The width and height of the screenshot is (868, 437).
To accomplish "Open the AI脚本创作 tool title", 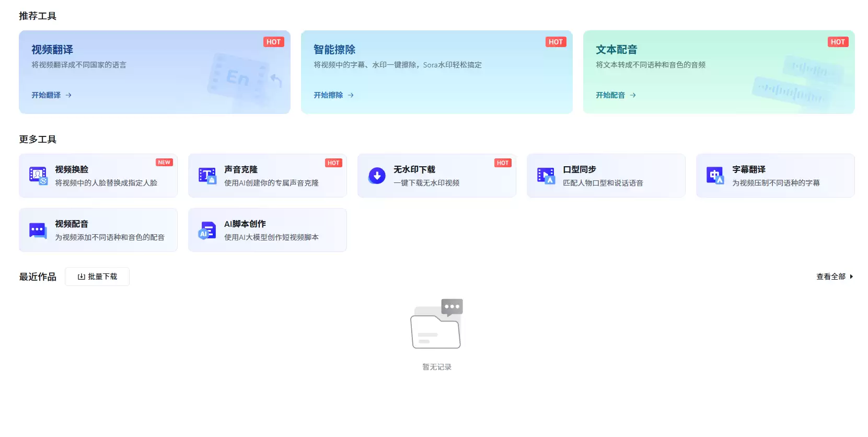I will point(245,224).
